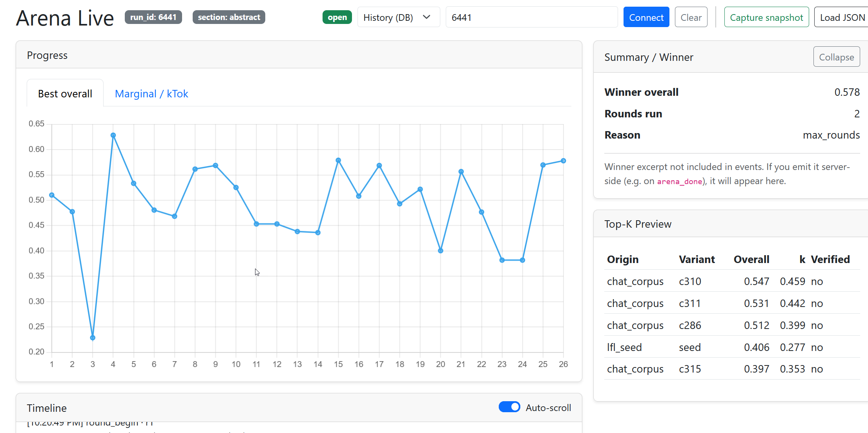Select the Best overall tab

[x=65, y=93]
